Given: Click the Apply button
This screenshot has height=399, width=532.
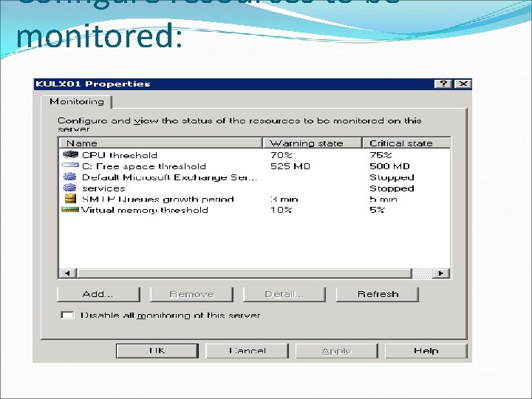Looking at the screenshot, I should (x=337, y=351).
